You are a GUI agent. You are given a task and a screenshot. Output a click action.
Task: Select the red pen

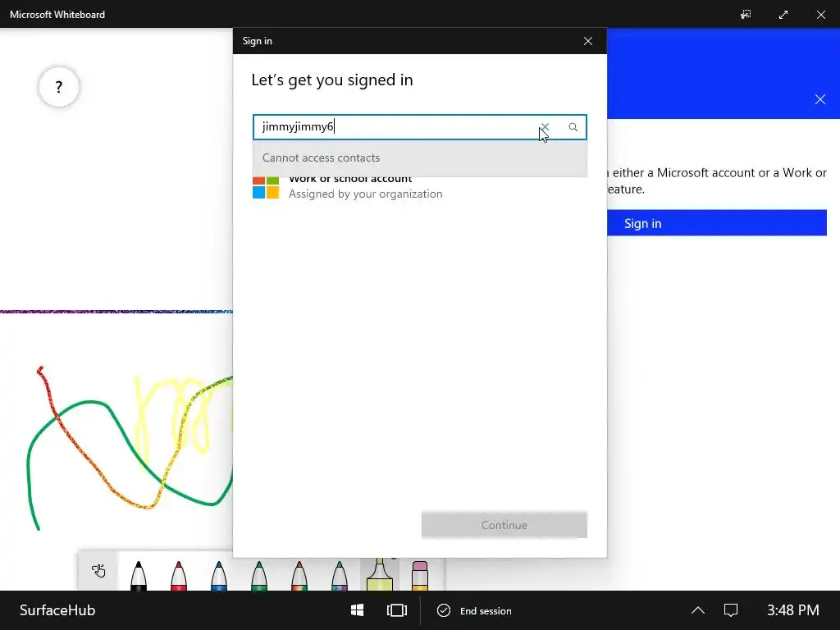click(178, 575)
